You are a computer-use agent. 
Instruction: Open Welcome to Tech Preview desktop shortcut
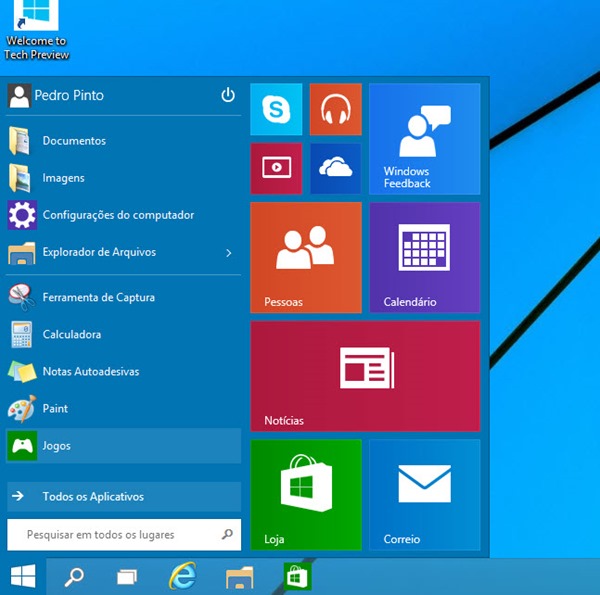click(36, 29)
